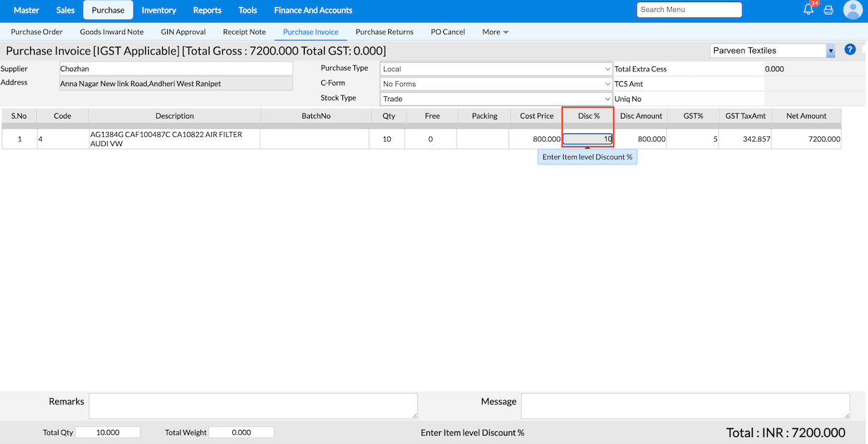Open the Finance And Accounts menu
Screen dimensions: 868x444
313,10
